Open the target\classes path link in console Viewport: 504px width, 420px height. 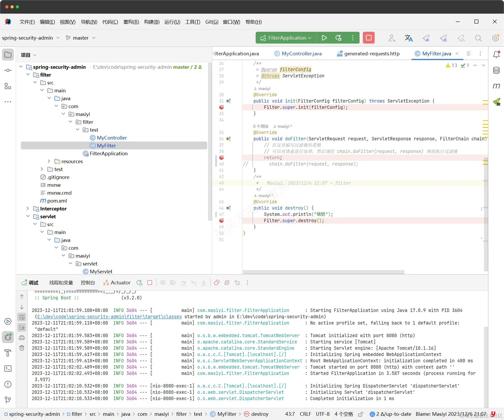[x=110, y=317]
